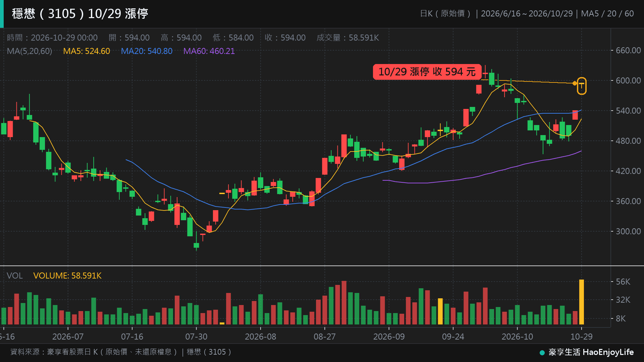Click the VOL panel label
Screen dimensions: 644x362
(15, 276)
